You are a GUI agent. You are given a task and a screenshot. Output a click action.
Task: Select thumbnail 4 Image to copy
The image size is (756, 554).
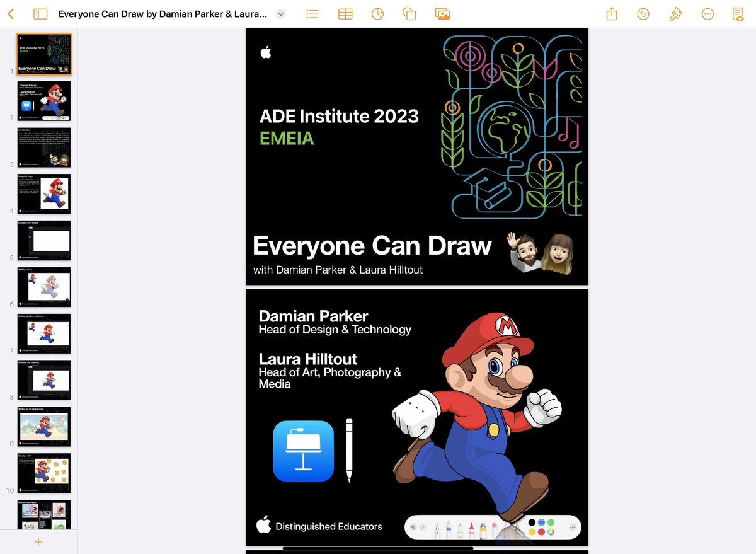coord(43,194)
